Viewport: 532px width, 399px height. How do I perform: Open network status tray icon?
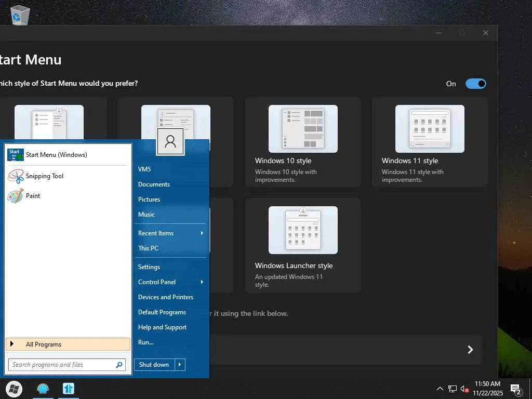click(453, 389)
